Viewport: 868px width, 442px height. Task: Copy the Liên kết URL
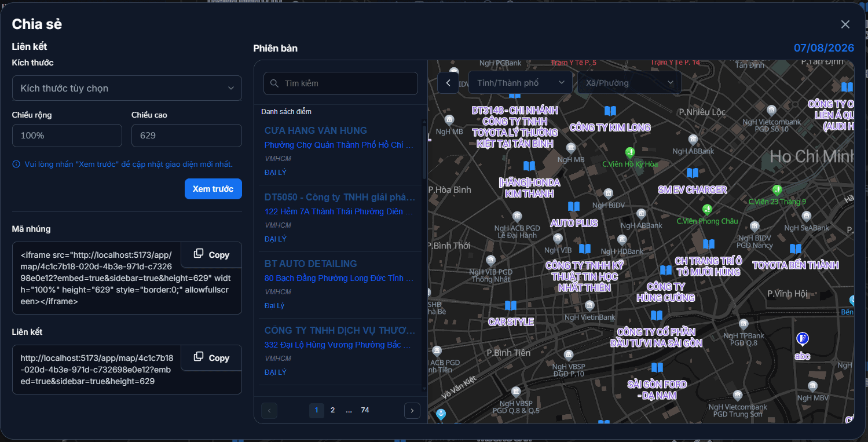pyautogui.click(x=211, y=358)
